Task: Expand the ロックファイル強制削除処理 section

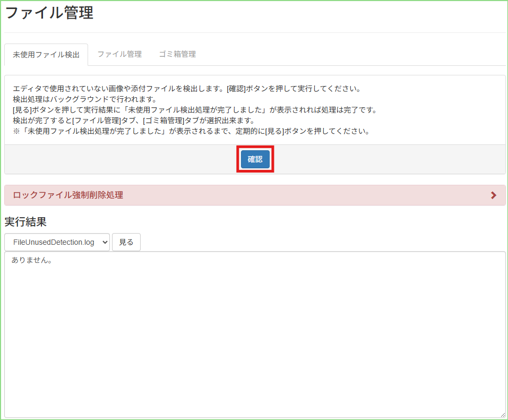Action: point(68,195)
